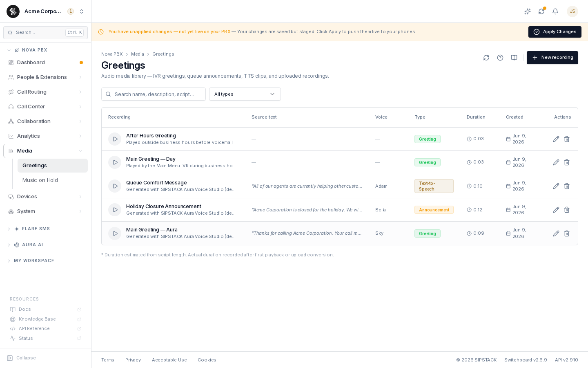
Task: Open Docs resource link
Action: (x=45, y=310)
